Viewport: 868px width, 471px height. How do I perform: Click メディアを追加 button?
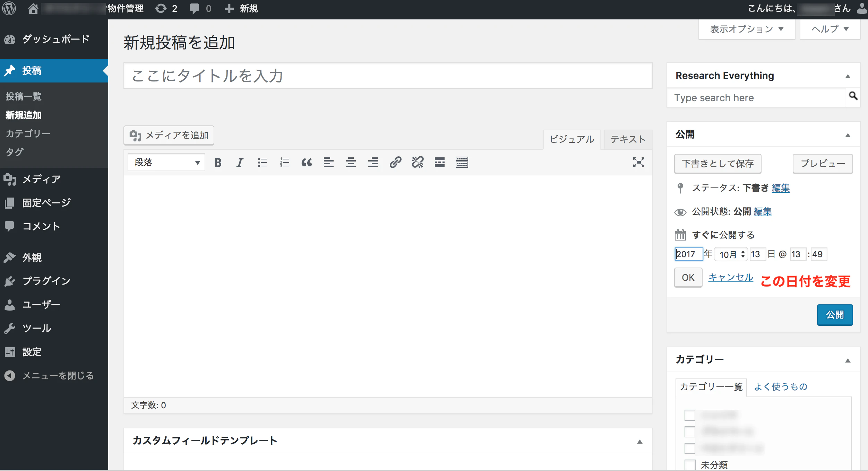(169, 135)
